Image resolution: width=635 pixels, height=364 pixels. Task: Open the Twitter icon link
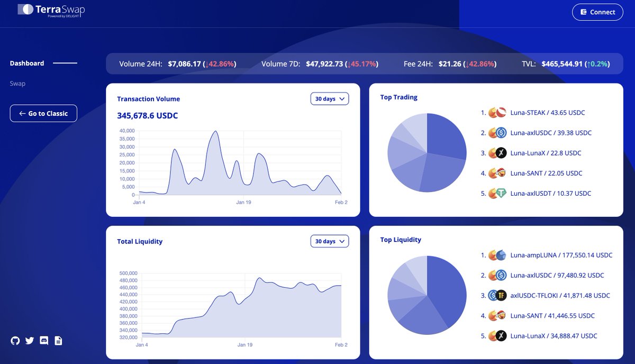[30, 341]
